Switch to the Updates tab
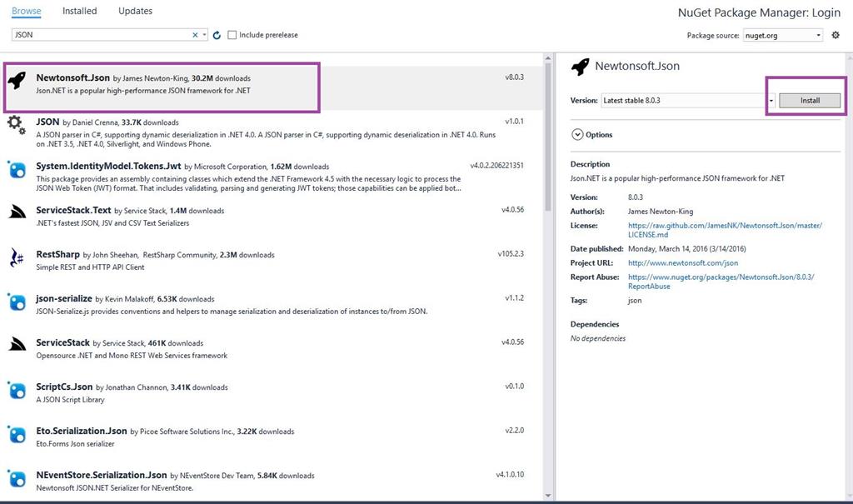The width and height of the screenshot is (853, 504). (x=135, y=11)
